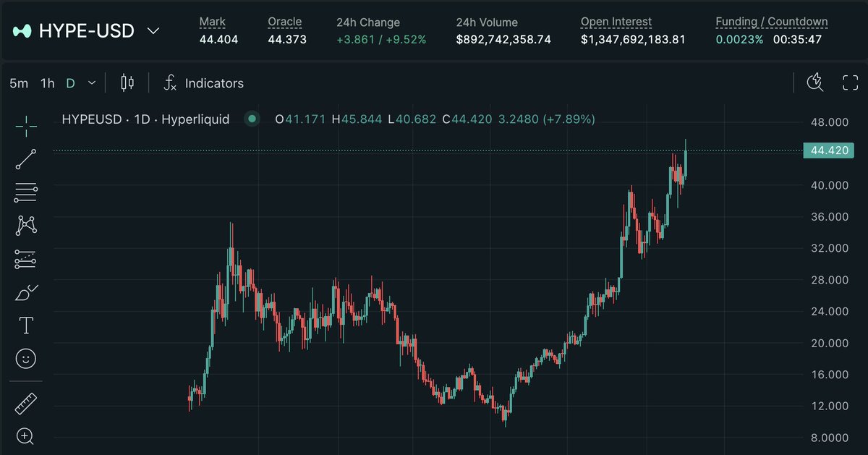The image size is (868, 455).
Task: Open quick search on the chart
Action: click(x=815, y=82)
